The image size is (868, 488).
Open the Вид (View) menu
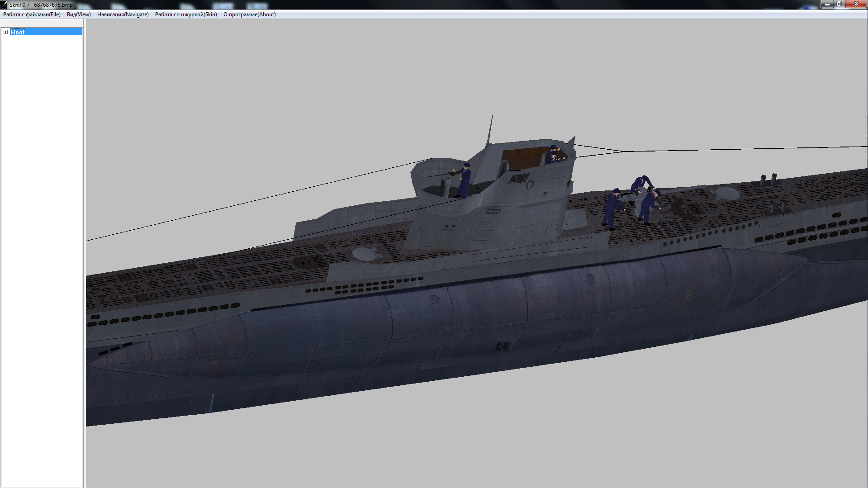point(79,14)
